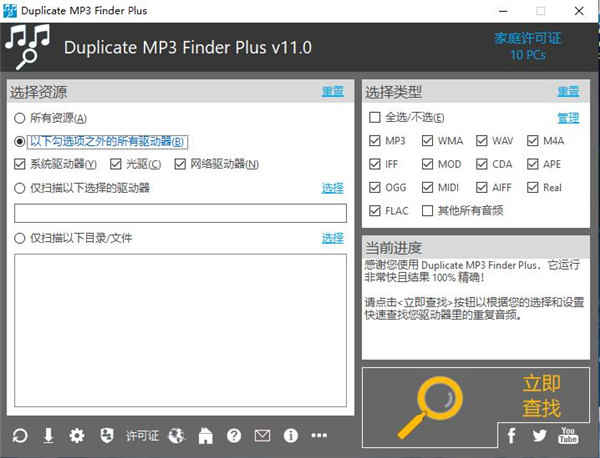Close the Duplicate MP3 Finder window

coord(579,11)
